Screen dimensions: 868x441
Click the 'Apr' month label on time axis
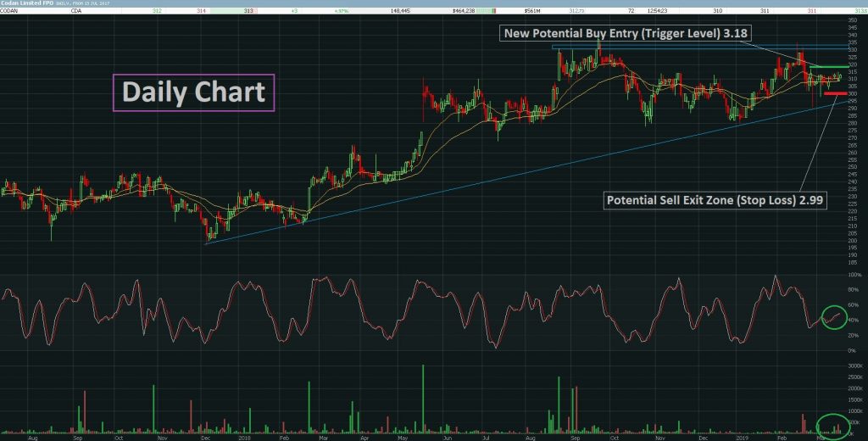coord(364,437)
